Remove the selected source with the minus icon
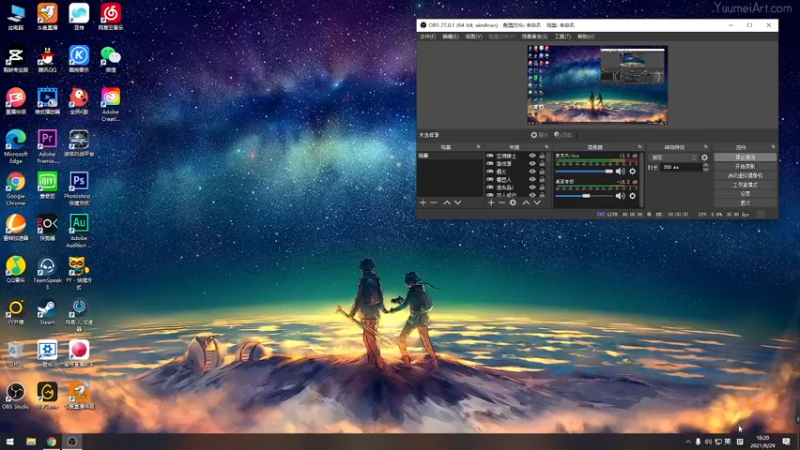The width and height of the screenshot is (800, 450). click(502, 203)
